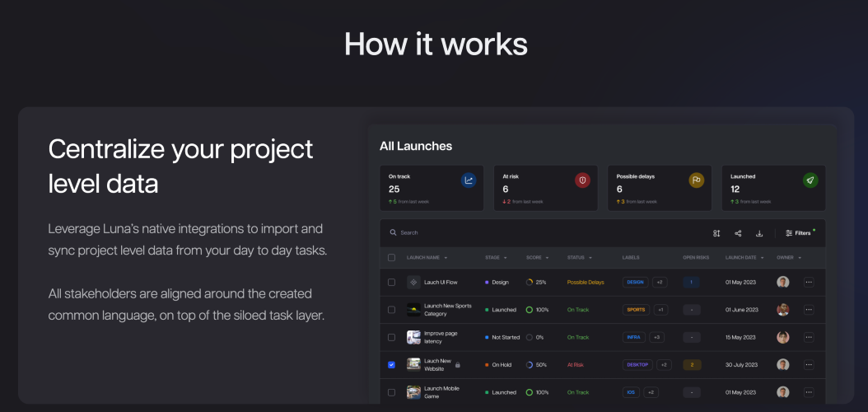
Task: Click owner avatar for Lauch New Website
Action: pyautogui.click(x=782, y=364)
